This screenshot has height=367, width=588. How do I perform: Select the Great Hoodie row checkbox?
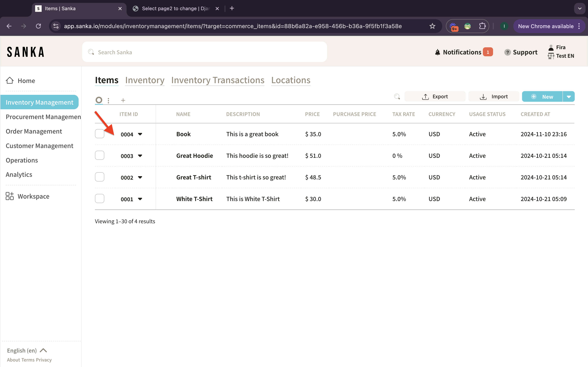(x=100, y=155)
